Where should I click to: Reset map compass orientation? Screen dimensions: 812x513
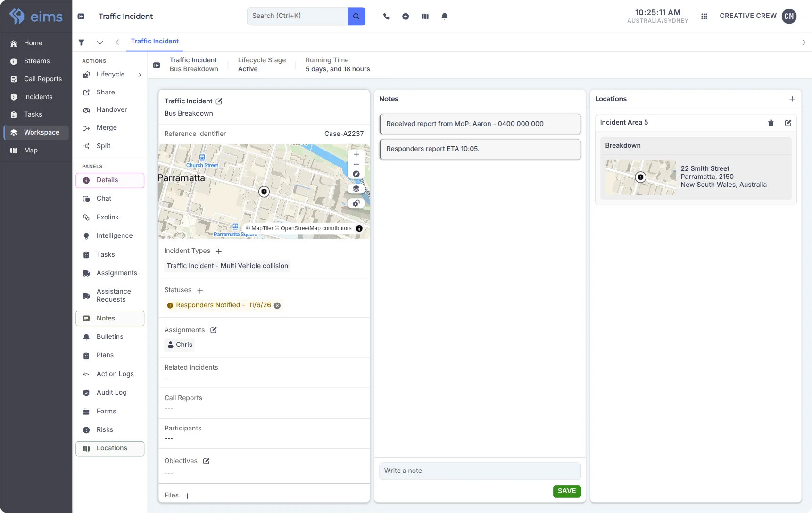356,174
